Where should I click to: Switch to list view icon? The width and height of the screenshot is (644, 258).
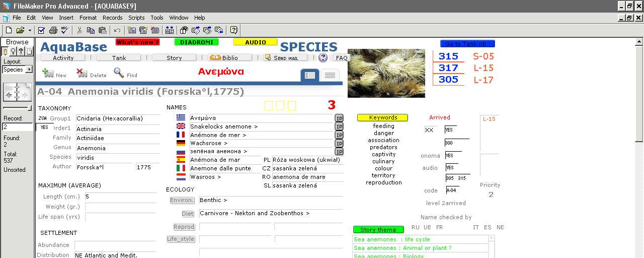330,75
